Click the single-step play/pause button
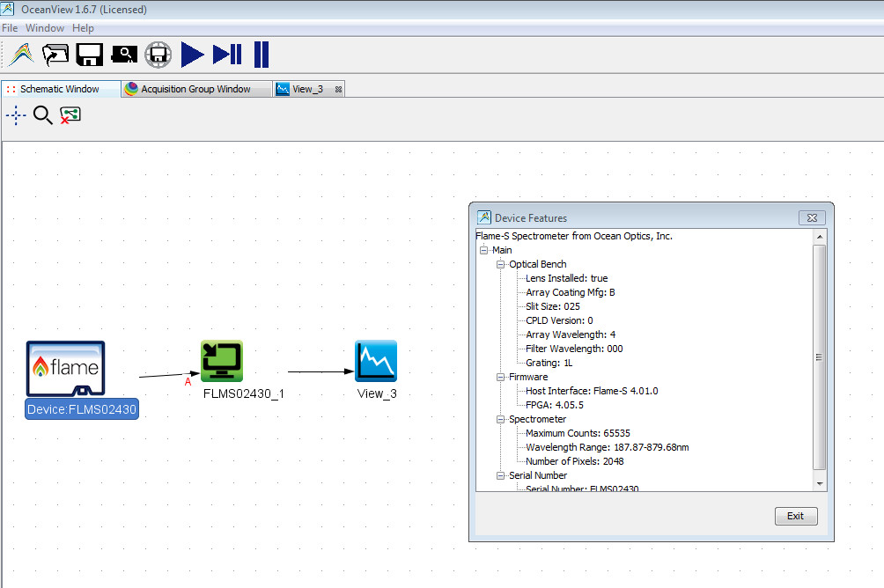 [x=227, y=55]
